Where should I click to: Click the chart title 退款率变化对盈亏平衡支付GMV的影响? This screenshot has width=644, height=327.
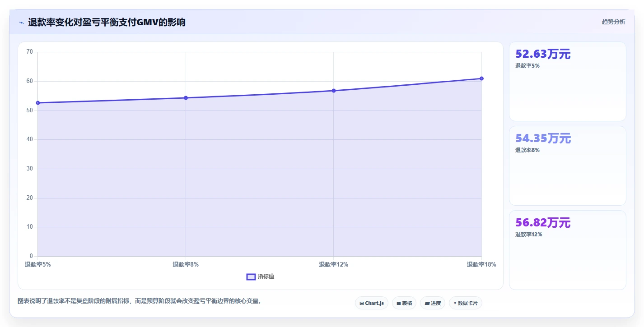coord(107,22)
